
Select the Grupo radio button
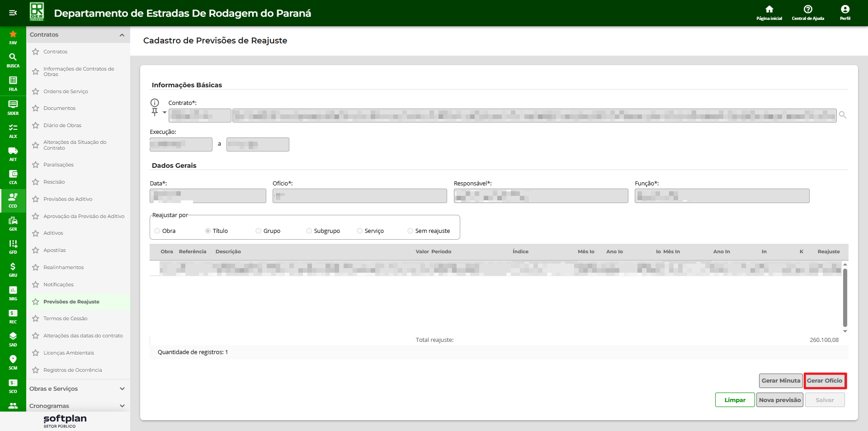(259, 231)
